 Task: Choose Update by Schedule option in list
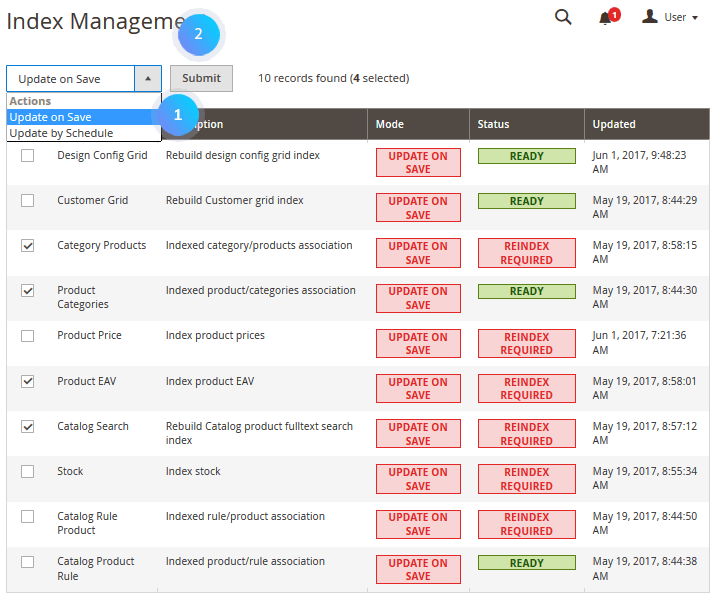(x=84, y=133)
